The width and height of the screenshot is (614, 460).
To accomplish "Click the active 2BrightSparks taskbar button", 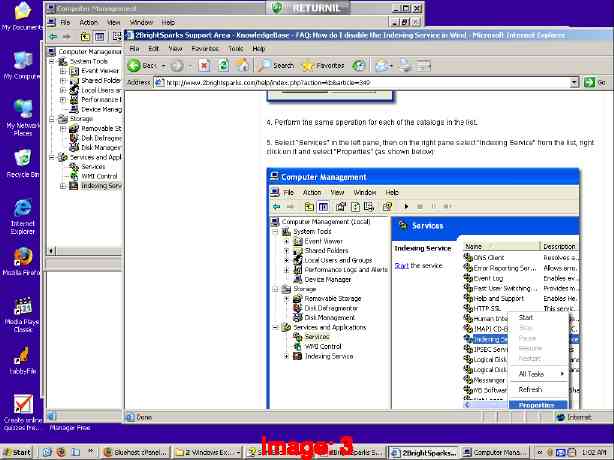I will pyautogui.click(x=424, y=452).
